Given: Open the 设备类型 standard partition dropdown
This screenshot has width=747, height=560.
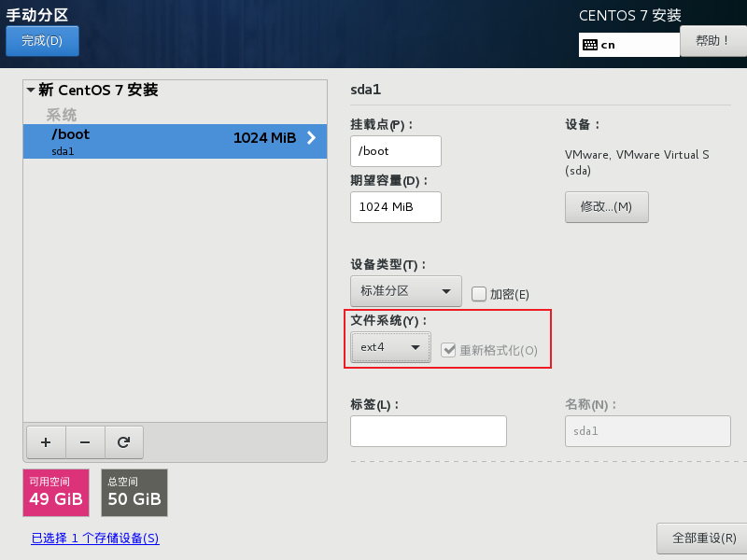Looking at the screenshot, I should [405, 290].
